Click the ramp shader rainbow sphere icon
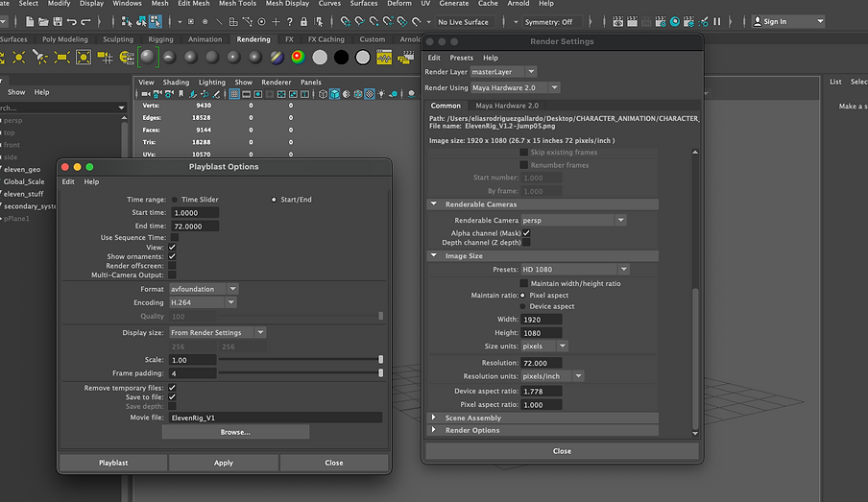The image size is (868, 502). [x=298, y=57]
